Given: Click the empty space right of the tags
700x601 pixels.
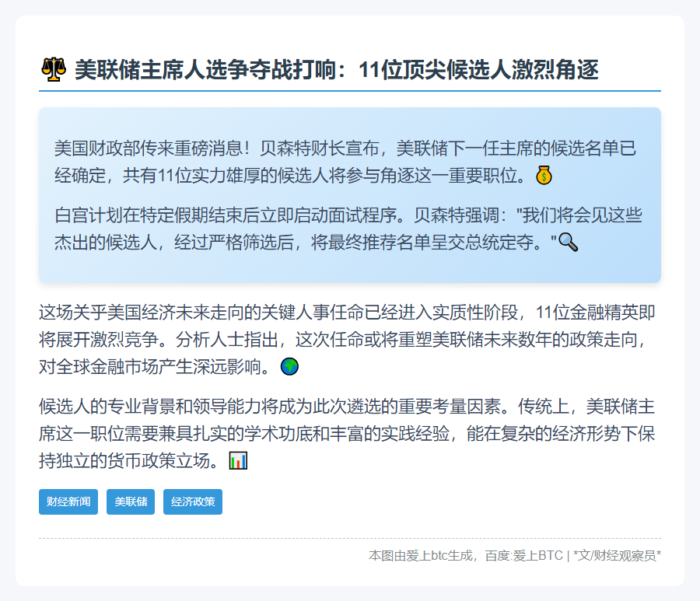Looking at the screenshot, I should [443, 501].
